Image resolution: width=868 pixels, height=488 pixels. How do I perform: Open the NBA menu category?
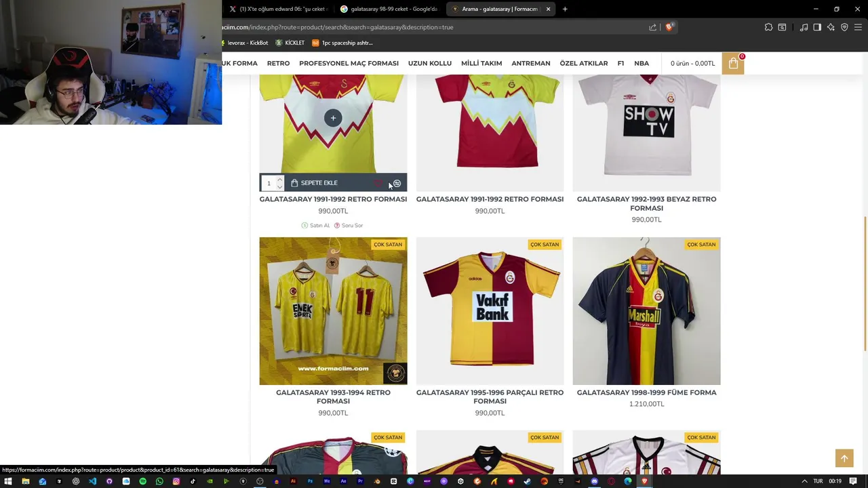[642, 63]
